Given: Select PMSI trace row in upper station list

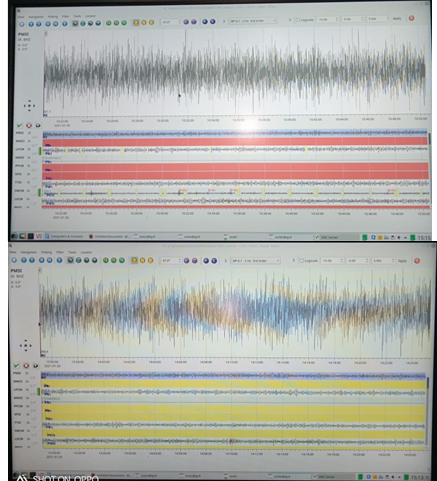Looking at the screenshot, I should tap(235, 133).
